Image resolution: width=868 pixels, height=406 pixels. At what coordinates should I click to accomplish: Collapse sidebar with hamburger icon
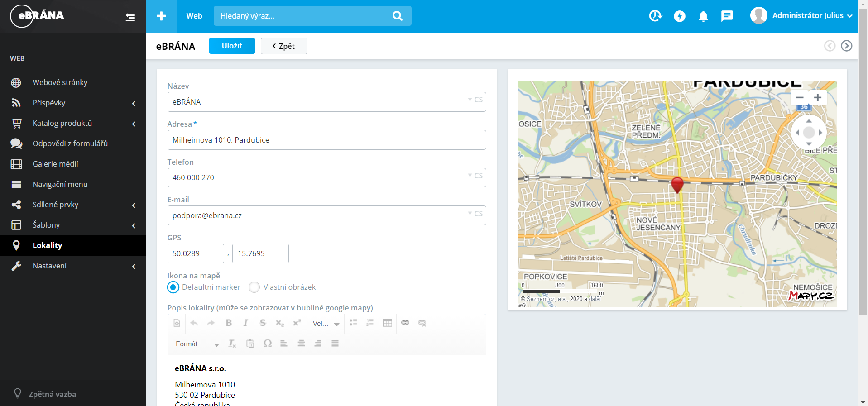pyautogui.click(x=130, y=17)
